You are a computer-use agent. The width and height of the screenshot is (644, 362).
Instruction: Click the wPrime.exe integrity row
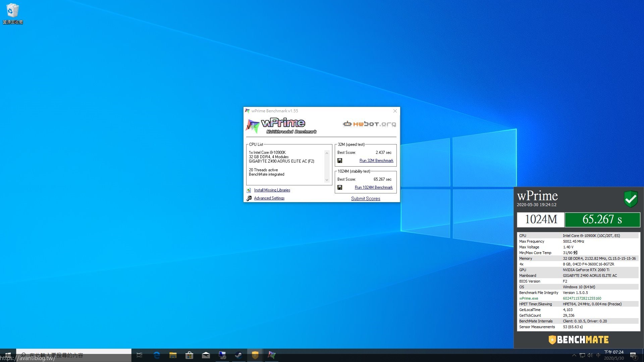click(579, 299)
